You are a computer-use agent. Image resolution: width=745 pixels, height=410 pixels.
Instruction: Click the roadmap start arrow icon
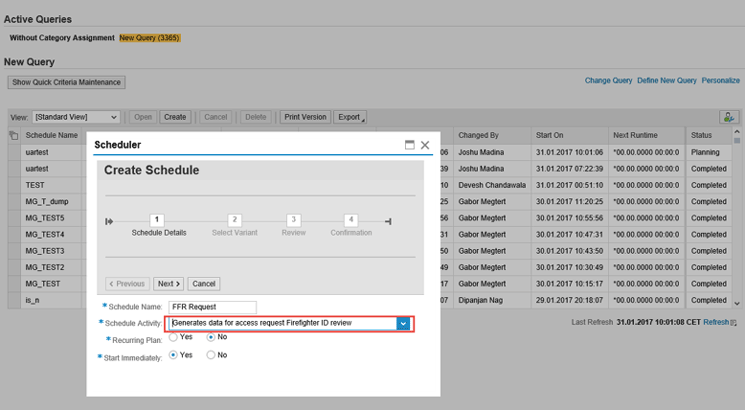pyautogui.click(x=108, y=221)
